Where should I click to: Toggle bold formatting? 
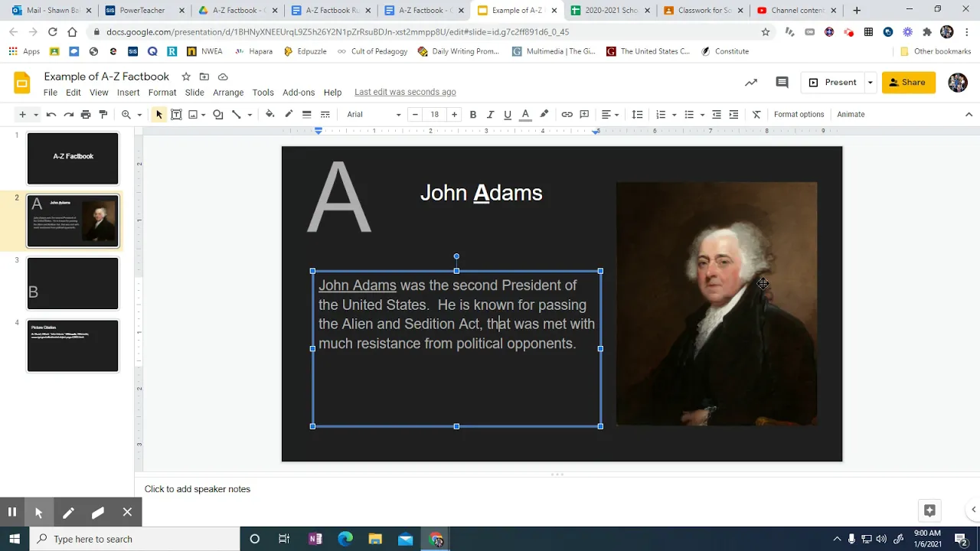[x=473, y=115]
